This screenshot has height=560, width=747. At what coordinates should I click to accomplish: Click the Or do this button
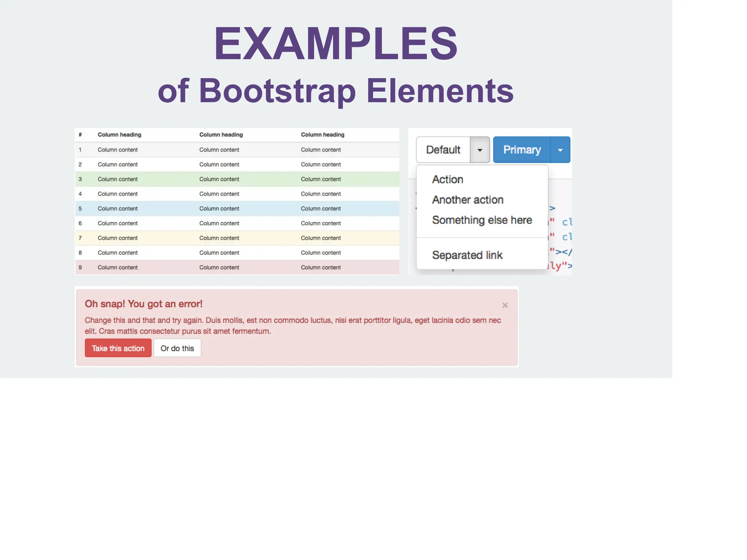click(177, 348)
